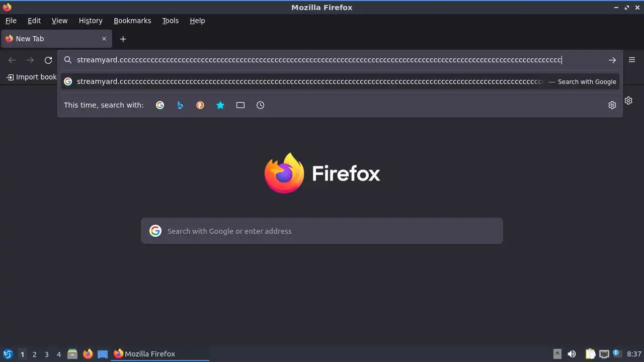Show the desktop via the taskbar icon
Image resolution: width=644 pixels, height=362 pixels.
click(103, 354)
